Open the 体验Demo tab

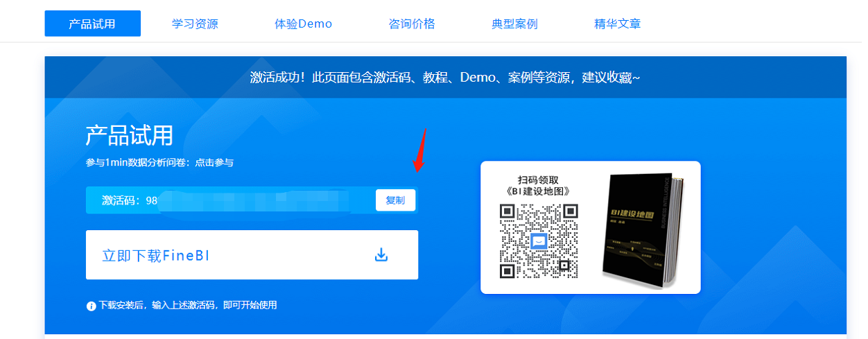tap(303, 24)
